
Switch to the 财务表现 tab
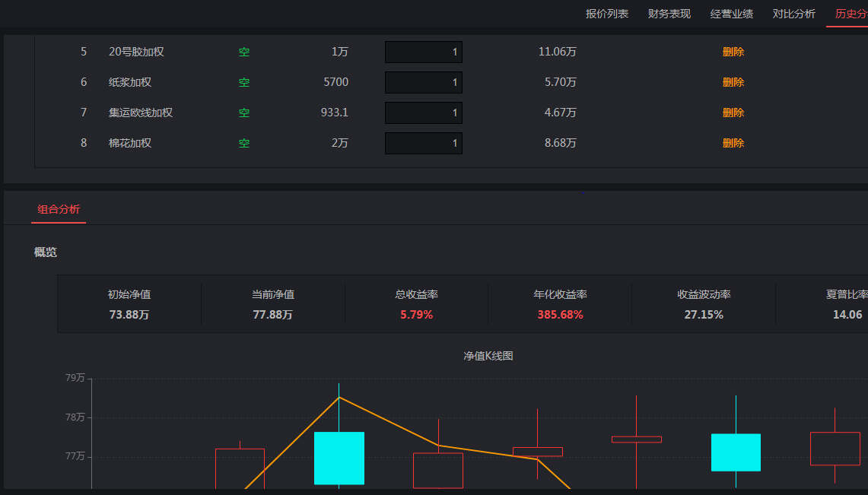point(669,14)
